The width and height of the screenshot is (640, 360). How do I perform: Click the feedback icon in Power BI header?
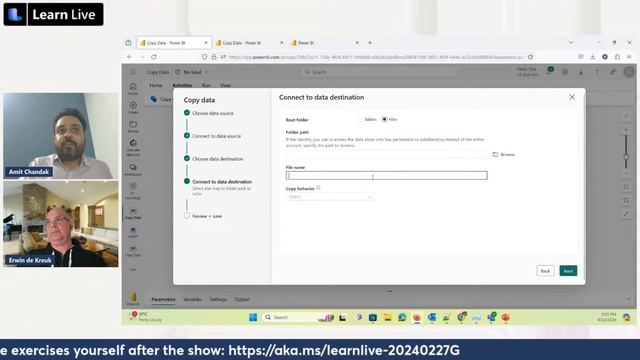(613, 72)
